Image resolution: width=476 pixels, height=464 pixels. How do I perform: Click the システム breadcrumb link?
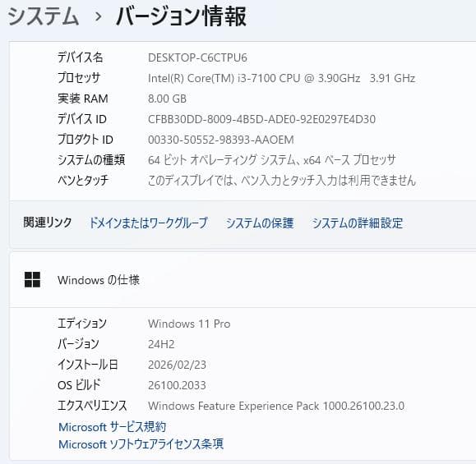click(43, 16)
